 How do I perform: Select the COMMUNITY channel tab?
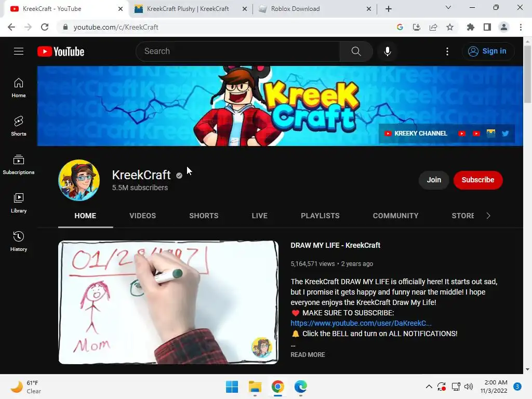click(395, 216)
